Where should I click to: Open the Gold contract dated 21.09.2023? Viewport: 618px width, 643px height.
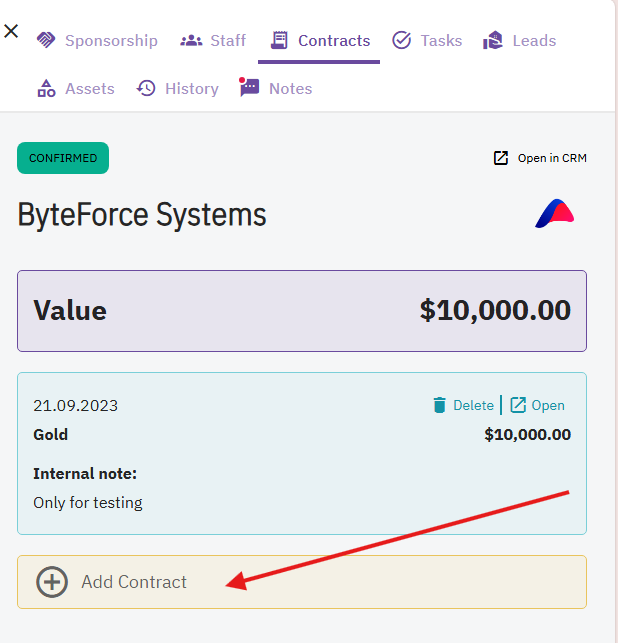pos(537,405)
